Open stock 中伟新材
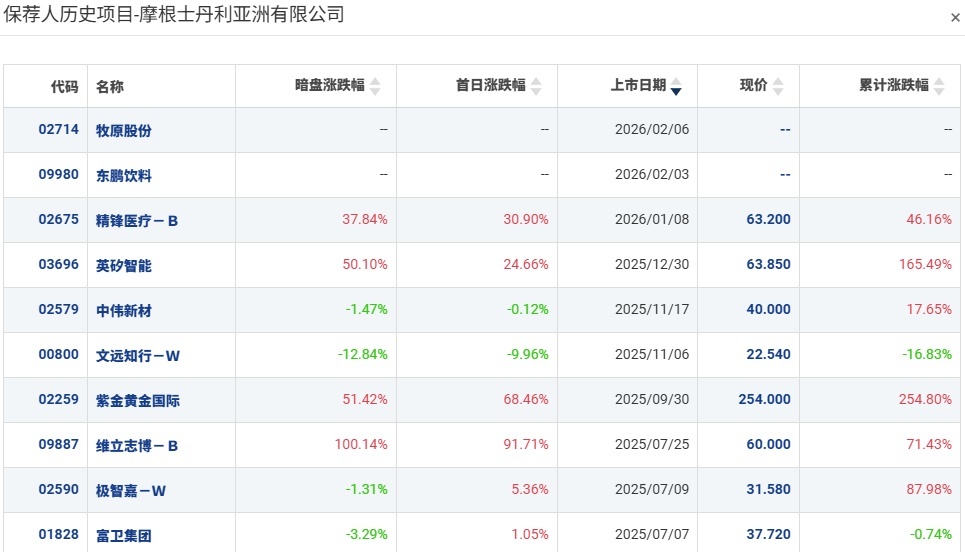The image size is (965, 552). point(124,310)
